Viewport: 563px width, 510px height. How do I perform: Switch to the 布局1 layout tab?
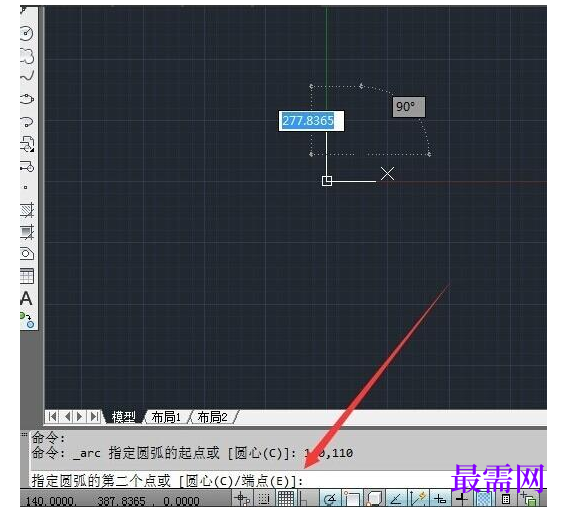pos(166,417)
